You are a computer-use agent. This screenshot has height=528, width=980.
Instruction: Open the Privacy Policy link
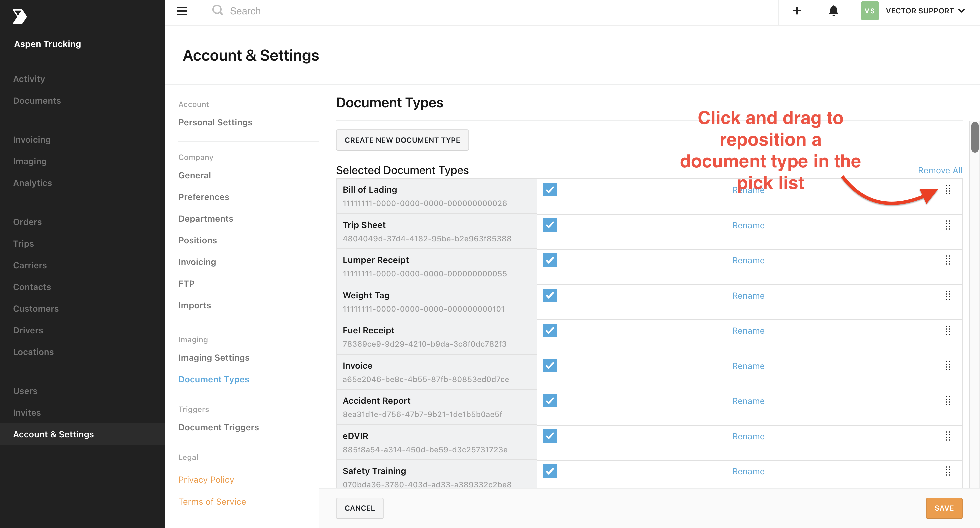tap(206, 480)
